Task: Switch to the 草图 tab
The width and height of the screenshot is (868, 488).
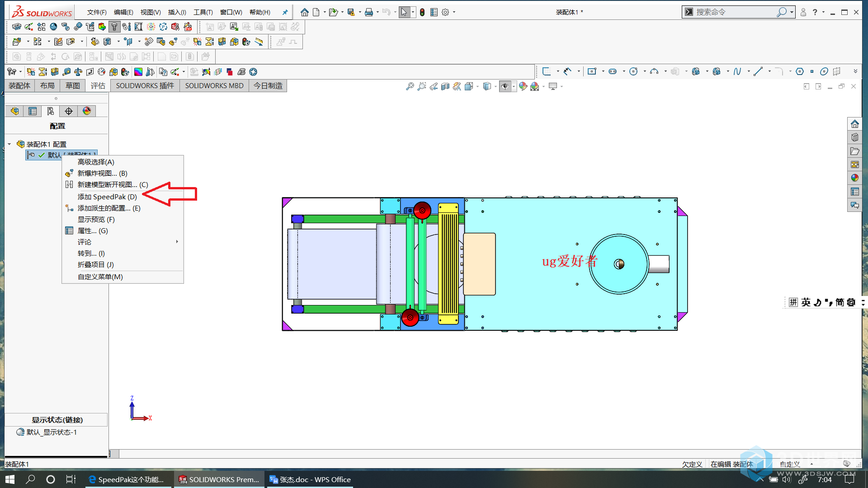Action: coord(72,85)
